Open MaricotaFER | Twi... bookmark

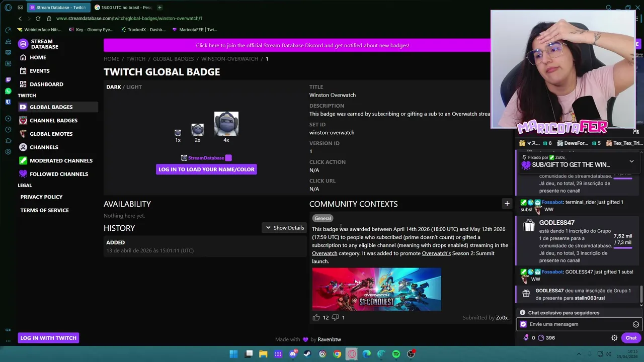[x=195, y=30]
